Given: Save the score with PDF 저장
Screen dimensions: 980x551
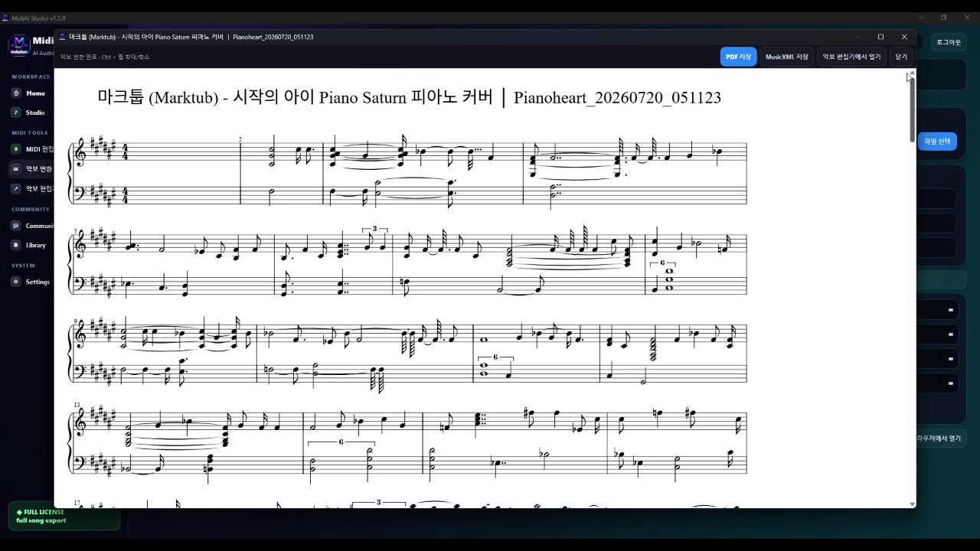Looking at the screenshot, I should [x=738, y=57].
